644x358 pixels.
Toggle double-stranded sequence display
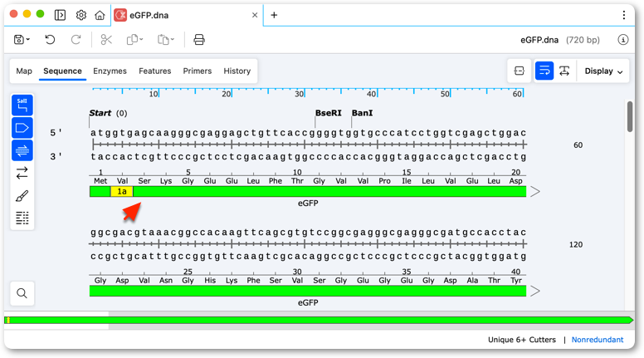(22, 150)
